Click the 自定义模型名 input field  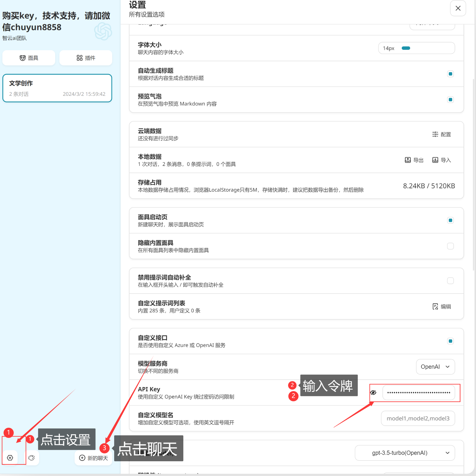pyautogui.click(x=418, y=418)
